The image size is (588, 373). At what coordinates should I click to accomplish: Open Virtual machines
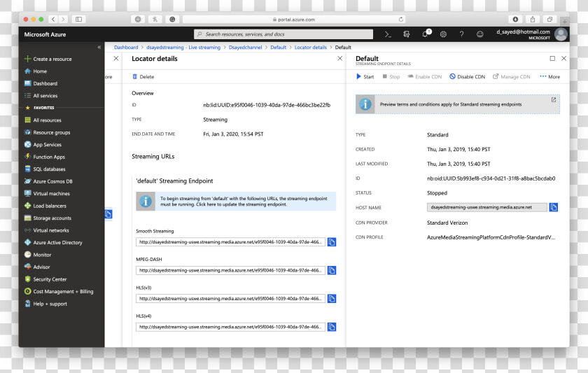[x=47, y=193]
